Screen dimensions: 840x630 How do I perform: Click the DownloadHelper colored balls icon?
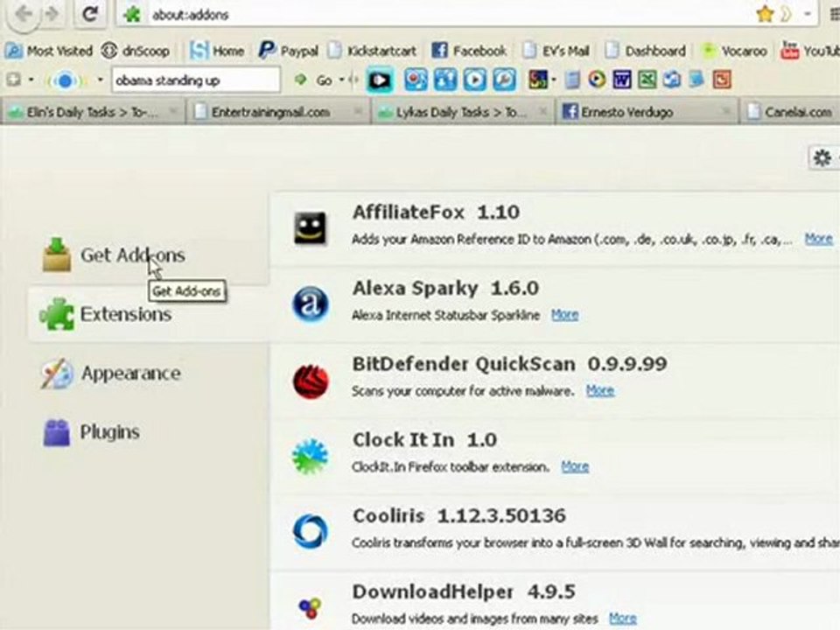(310, 608)
